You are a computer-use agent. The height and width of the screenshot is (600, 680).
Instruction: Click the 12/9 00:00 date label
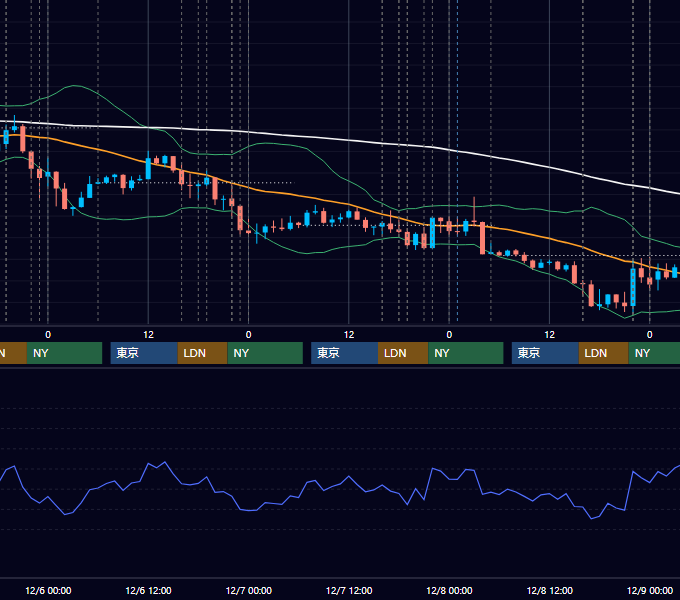(x=650, y=590)
